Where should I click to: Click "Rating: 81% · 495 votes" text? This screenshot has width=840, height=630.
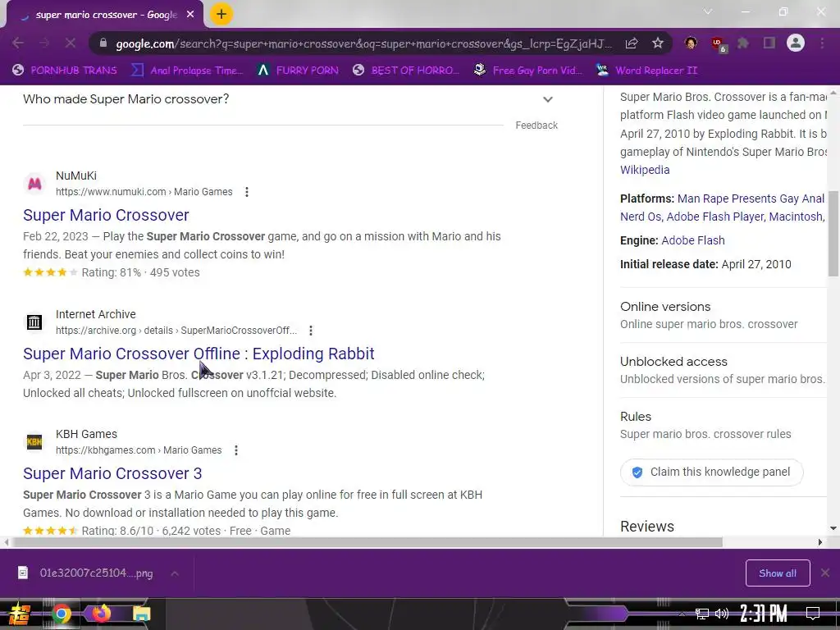(x=140, y=272)
